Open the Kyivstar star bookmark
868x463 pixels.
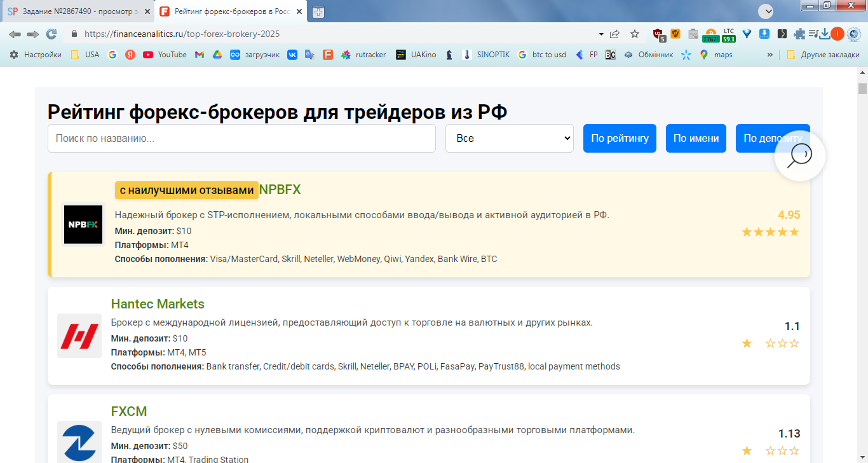pos(686,55)
